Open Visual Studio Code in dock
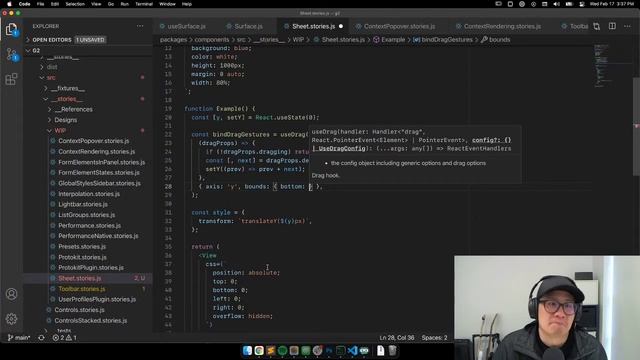Viewport: 640px width, 360px height. (x=352, y=351)
